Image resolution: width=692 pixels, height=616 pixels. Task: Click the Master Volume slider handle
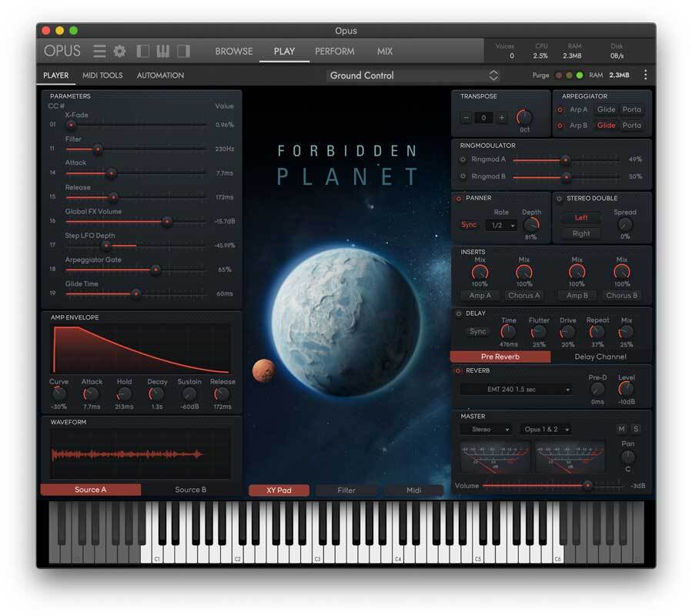click(588, 485)
